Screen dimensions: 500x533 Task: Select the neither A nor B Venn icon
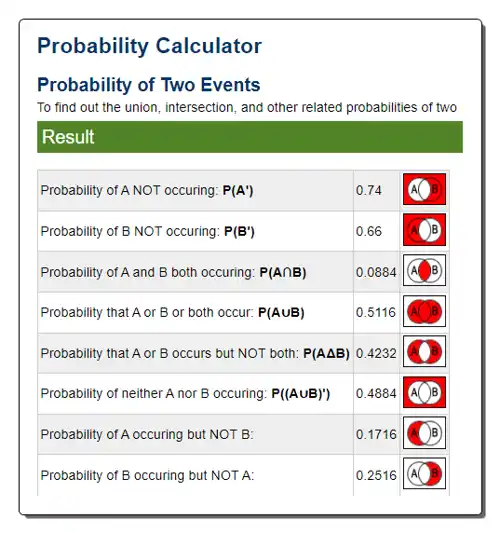tap(424, 392)
